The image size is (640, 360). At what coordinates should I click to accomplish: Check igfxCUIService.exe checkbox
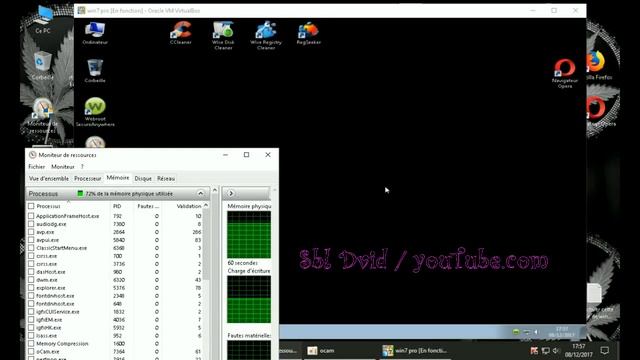tap(31, 311)
